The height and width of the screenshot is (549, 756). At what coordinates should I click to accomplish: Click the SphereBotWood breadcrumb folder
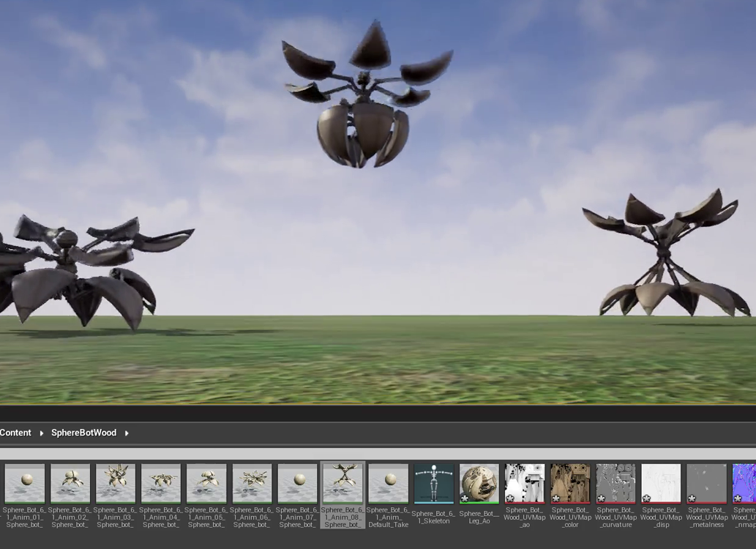coord(83,433)
